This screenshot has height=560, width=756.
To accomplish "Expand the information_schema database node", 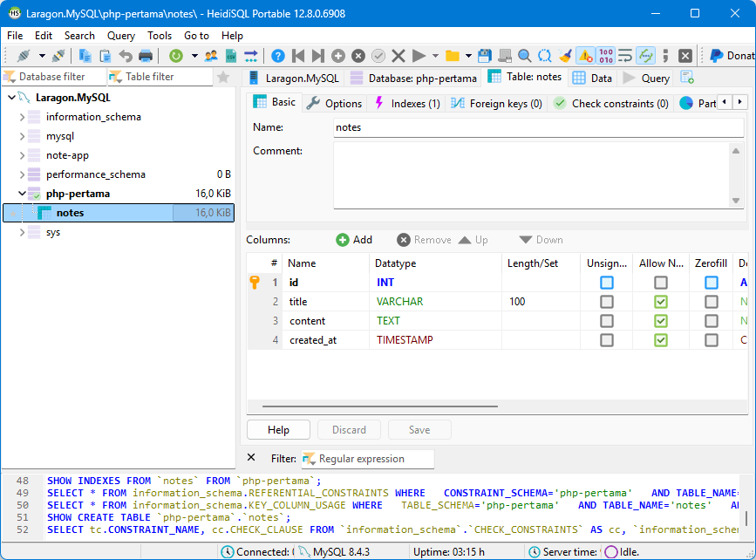I will [22, 117].
